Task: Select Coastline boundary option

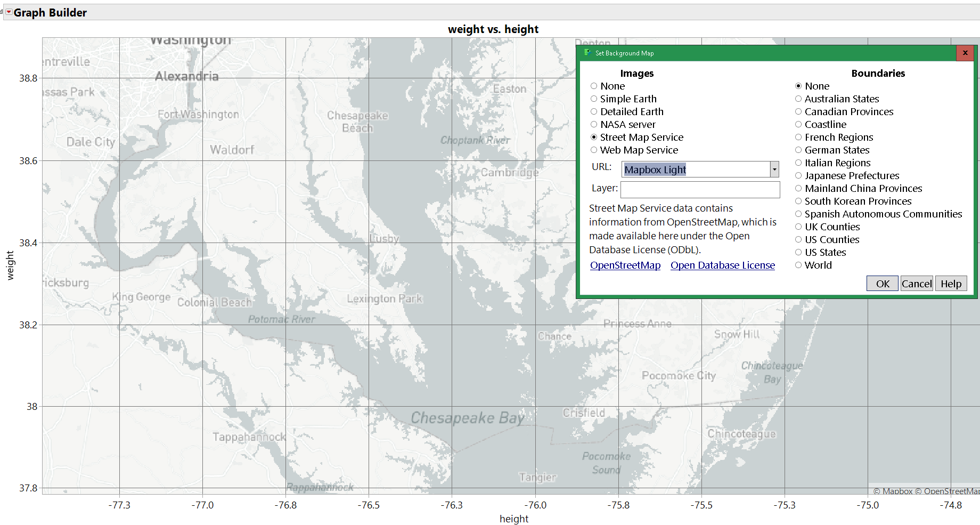Action: (798, 124)
